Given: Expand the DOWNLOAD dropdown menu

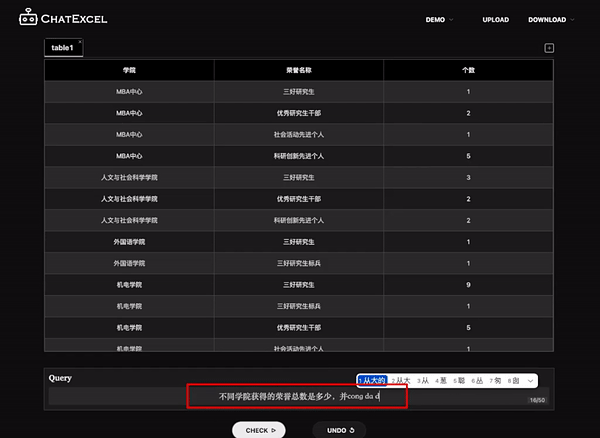Looking at the screenshot, I should point(551,19).
